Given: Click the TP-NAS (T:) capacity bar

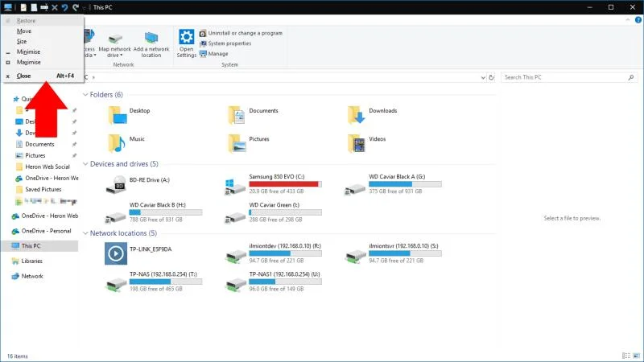Looking at the screenshot, I should pyautogui.click(x=166, y=282).
